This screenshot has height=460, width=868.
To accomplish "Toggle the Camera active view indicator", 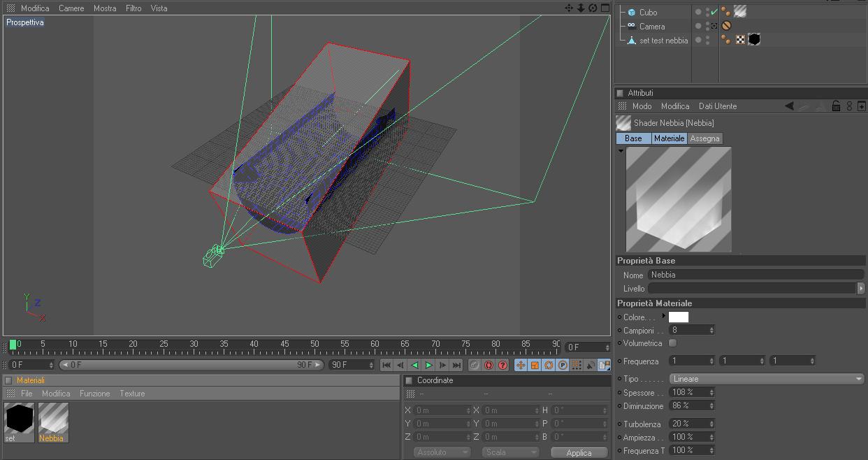I will click(714, 26).
